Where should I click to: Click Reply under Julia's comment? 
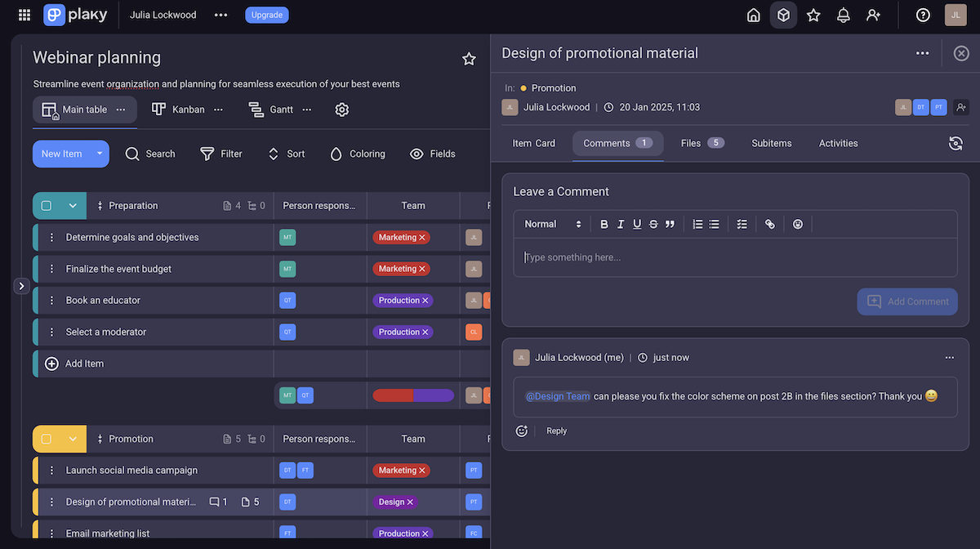tap(556, 431)
